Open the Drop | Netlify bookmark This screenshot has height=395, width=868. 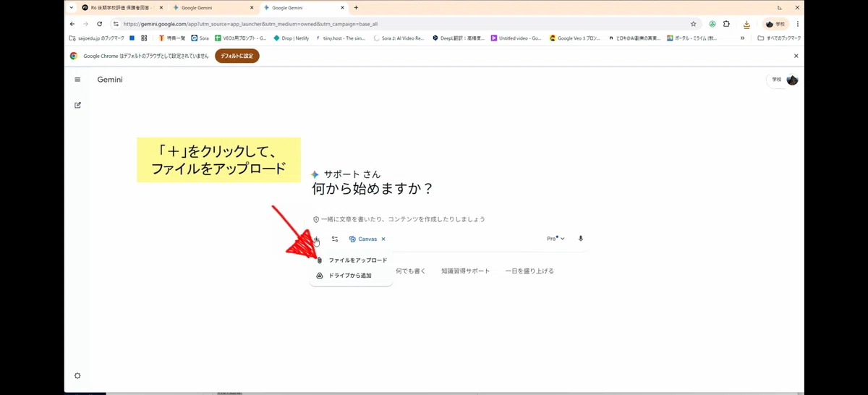point(292,38)
